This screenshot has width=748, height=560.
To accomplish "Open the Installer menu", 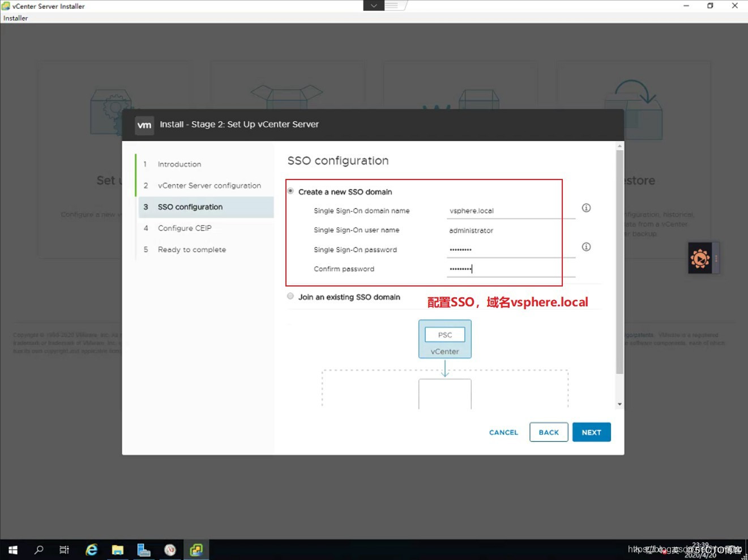I will coord(15,18).
